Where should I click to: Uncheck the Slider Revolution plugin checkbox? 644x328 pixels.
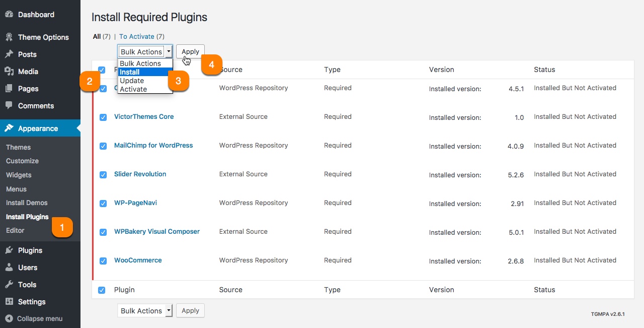[103, 175]
